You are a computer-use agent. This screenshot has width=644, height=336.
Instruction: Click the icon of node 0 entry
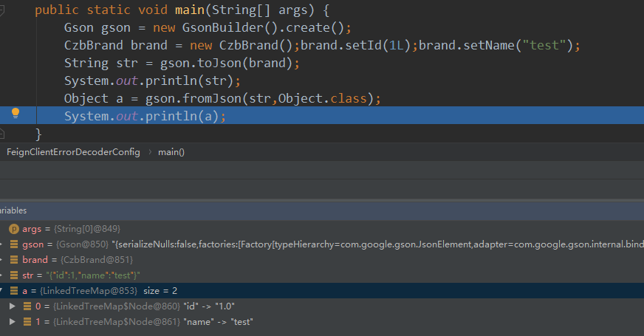point(27,306)
